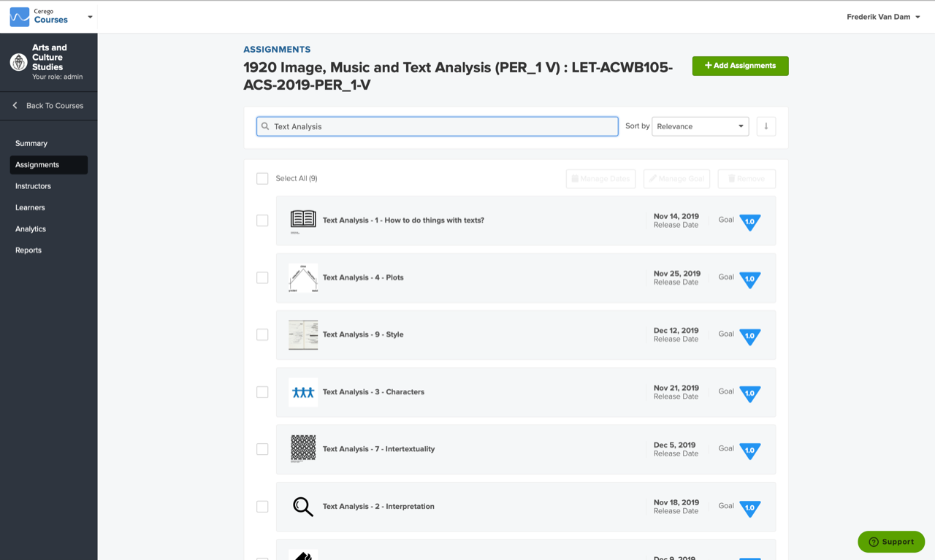
Task: Click the plot diagram icon for Plots
Action: point(303,277)
